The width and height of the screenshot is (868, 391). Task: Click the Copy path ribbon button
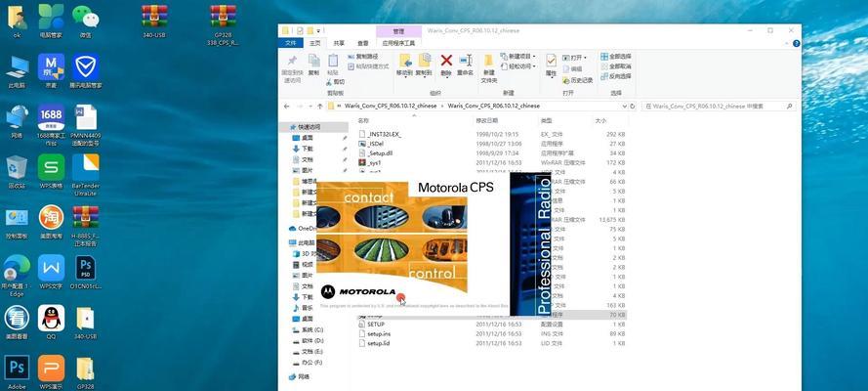click(363, 57)
